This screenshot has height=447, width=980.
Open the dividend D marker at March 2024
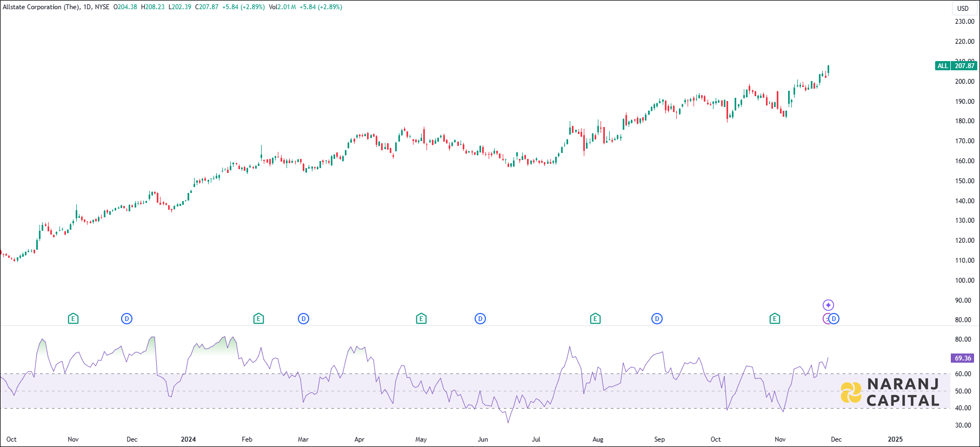coord(303,319)
